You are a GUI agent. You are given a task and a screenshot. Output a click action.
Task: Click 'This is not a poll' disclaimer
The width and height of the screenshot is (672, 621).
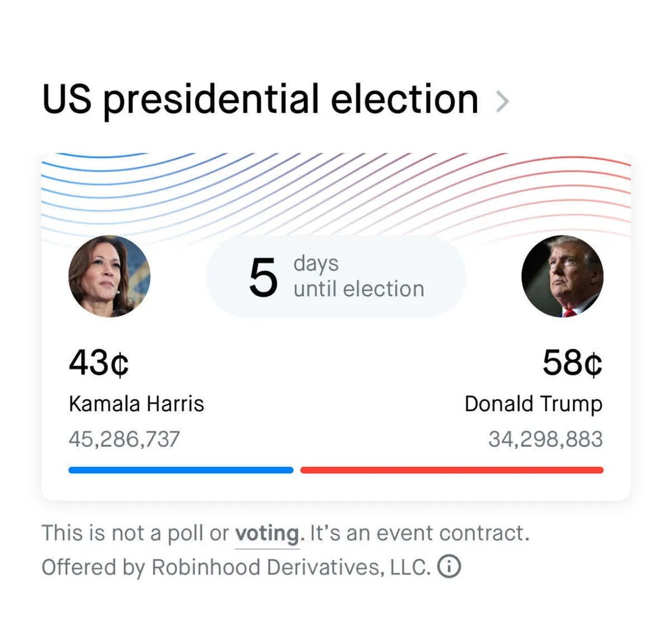(134, 533)
